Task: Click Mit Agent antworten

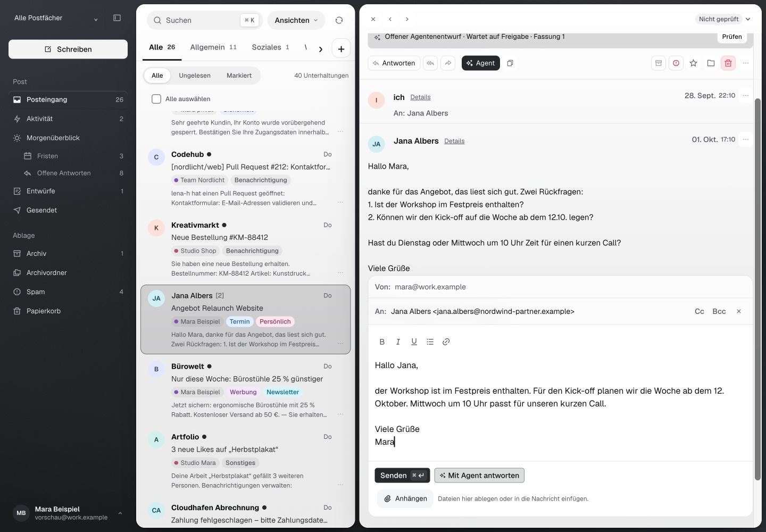Action: tap(479, 476)
